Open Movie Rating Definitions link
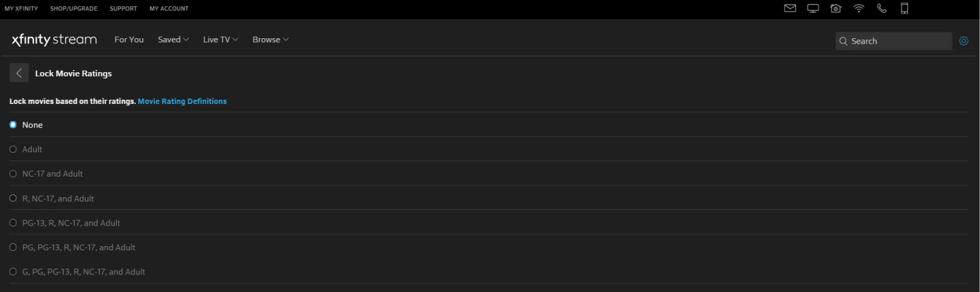 click(182, 101)
